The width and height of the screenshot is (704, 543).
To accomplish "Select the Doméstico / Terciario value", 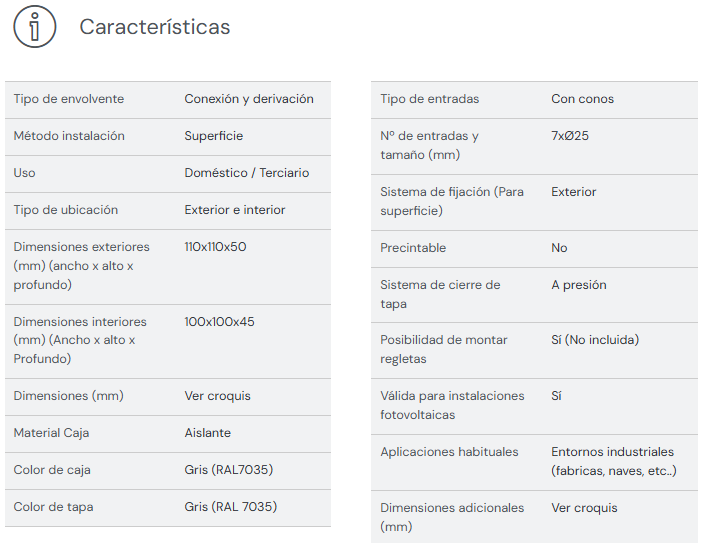I will click(247, 173).
